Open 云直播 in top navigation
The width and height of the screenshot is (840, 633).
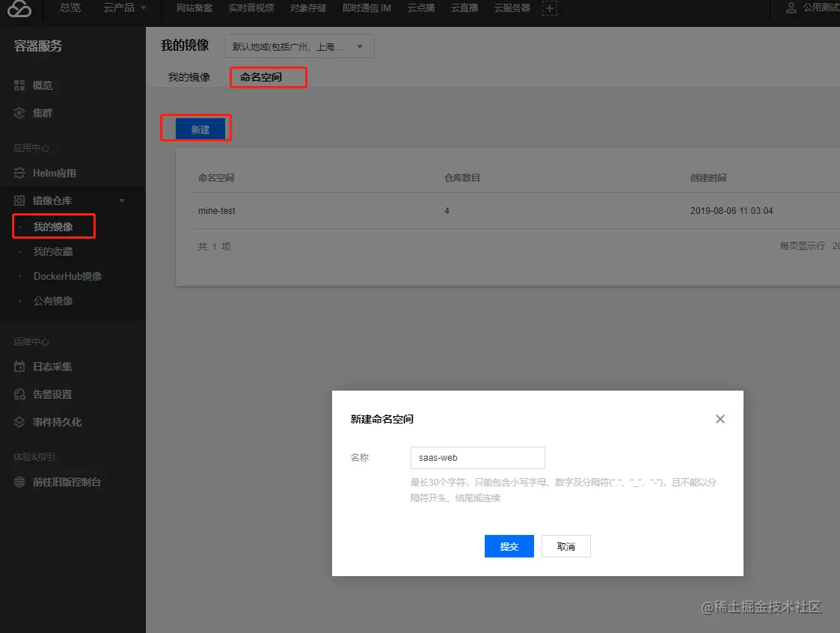[465, 8]
